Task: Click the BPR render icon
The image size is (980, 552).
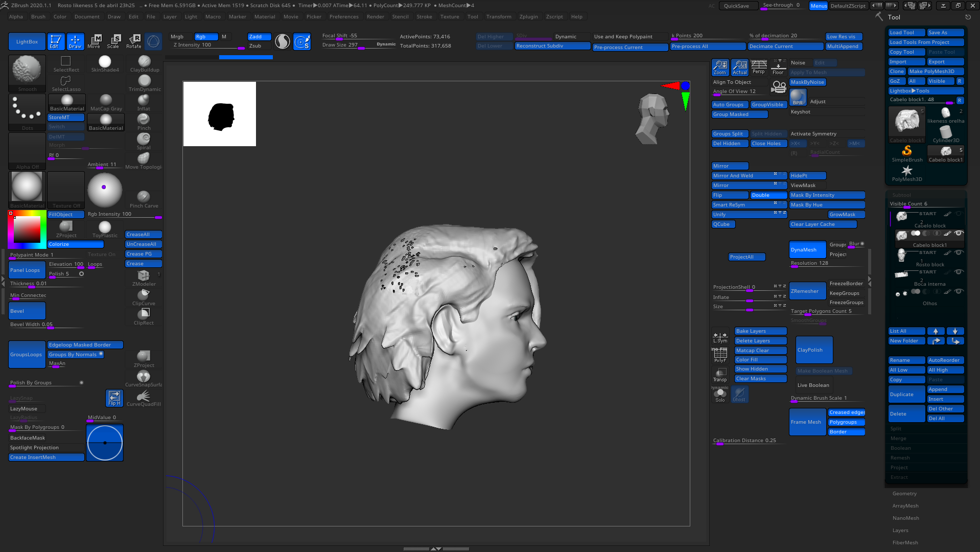Action: tap(798, 97)
